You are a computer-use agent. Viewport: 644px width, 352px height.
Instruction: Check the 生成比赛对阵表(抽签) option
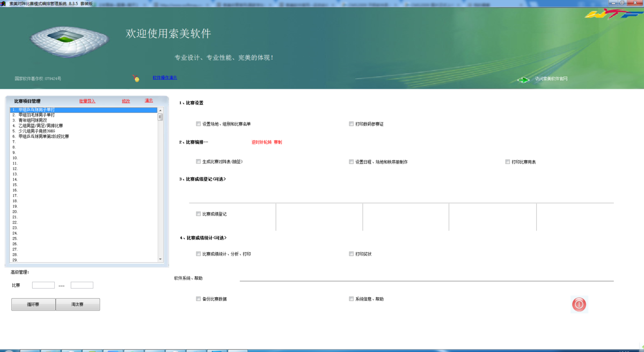point(198,161)
